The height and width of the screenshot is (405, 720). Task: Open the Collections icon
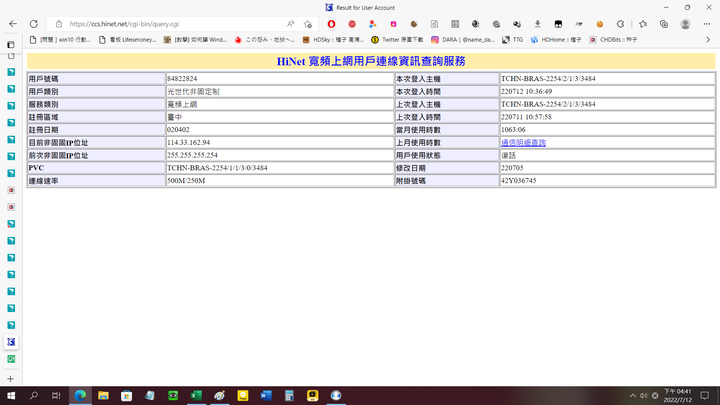point(664,24)
